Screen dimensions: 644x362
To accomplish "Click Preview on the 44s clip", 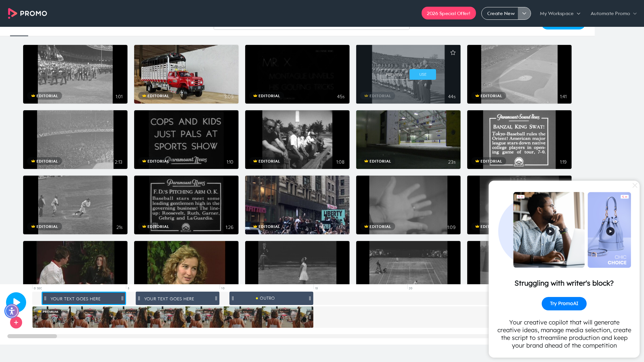I will pos(394,74).
